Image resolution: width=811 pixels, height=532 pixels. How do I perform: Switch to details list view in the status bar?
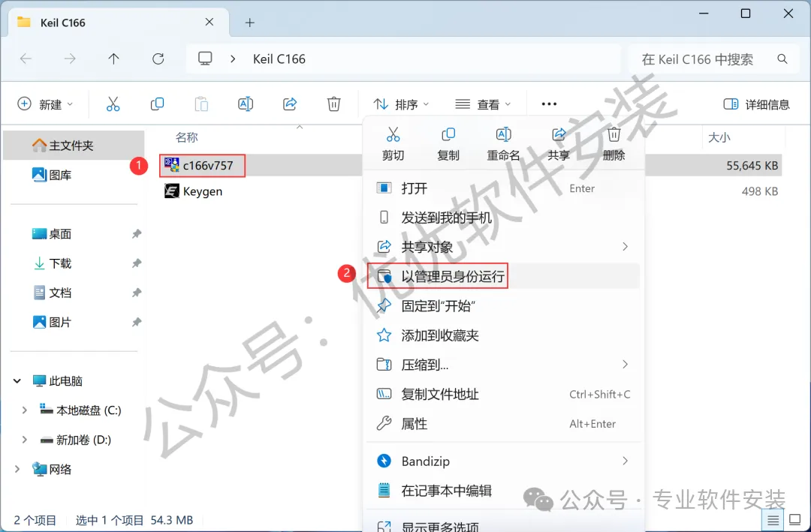(773, 519)
